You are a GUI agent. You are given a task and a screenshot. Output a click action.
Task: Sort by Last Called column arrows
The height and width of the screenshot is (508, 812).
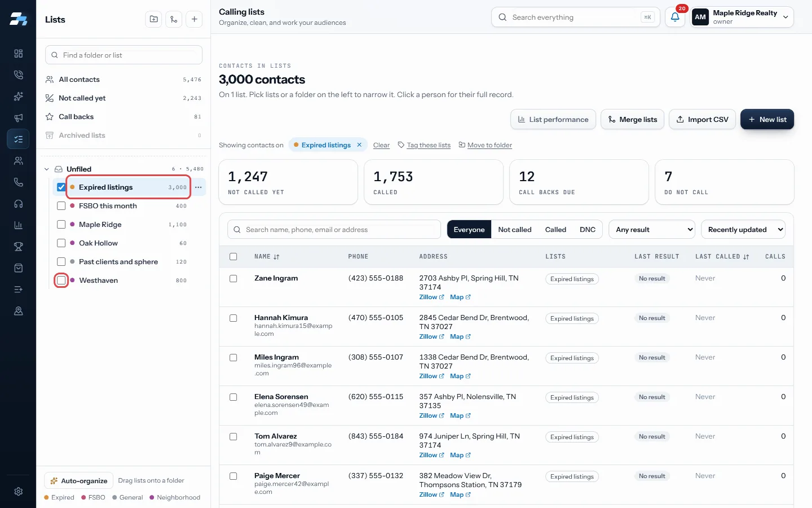[746, 257]
